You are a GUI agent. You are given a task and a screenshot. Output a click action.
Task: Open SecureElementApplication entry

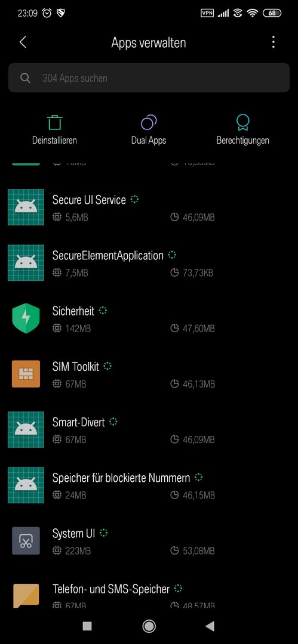click(x=149, y=263)
